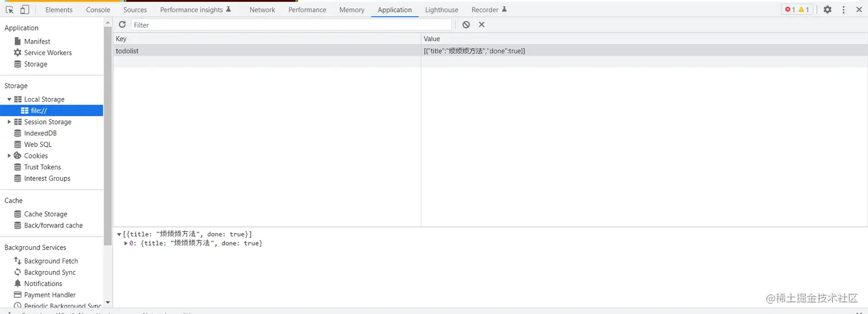The image size is (868, 314).
Task: Open Notifications under Background Services
Action: (43, 284)
